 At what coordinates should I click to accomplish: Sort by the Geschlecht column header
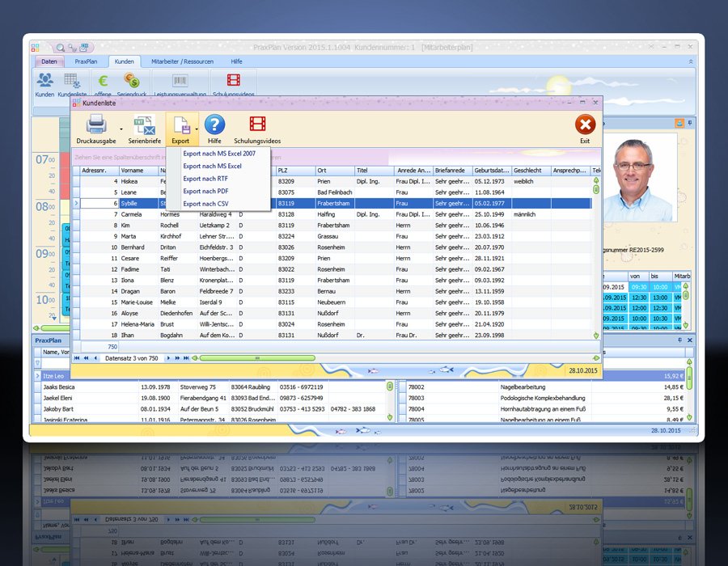pos(531,171)
